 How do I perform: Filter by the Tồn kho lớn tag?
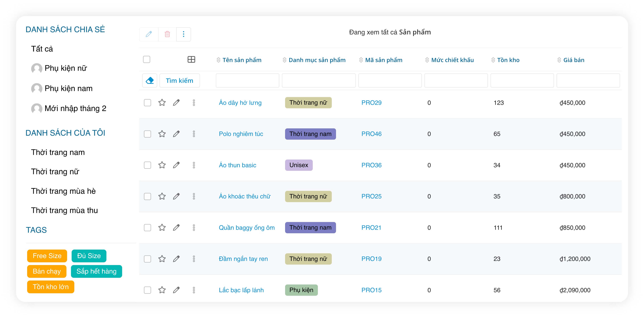click(x=51, y=286)
